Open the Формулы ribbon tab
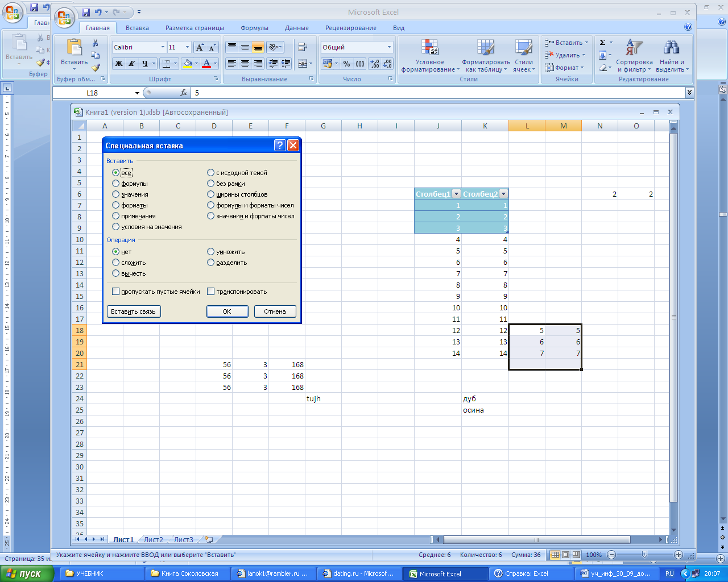 (x=254, y=28)
